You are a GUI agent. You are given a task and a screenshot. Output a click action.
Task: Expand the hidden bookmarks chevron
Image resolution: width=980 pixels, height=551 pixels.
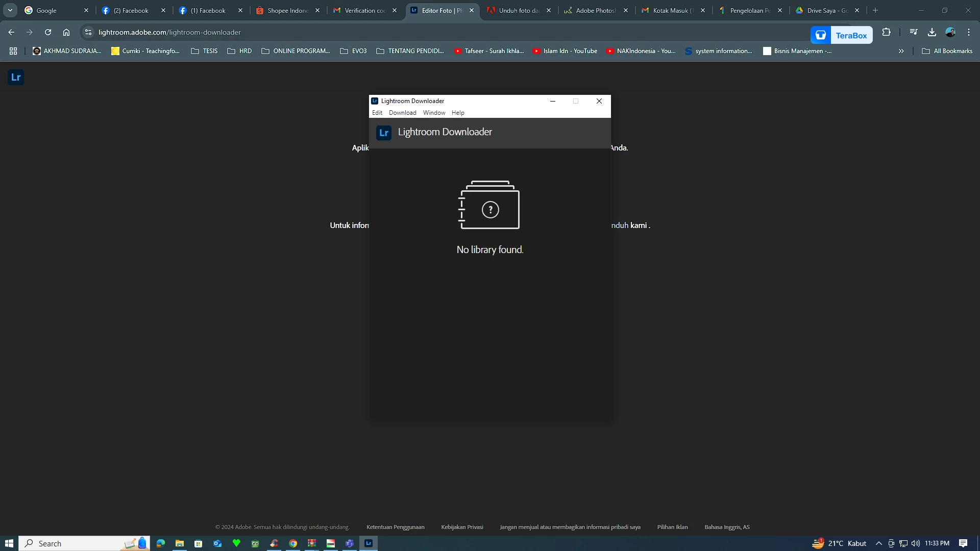point(901,51)
